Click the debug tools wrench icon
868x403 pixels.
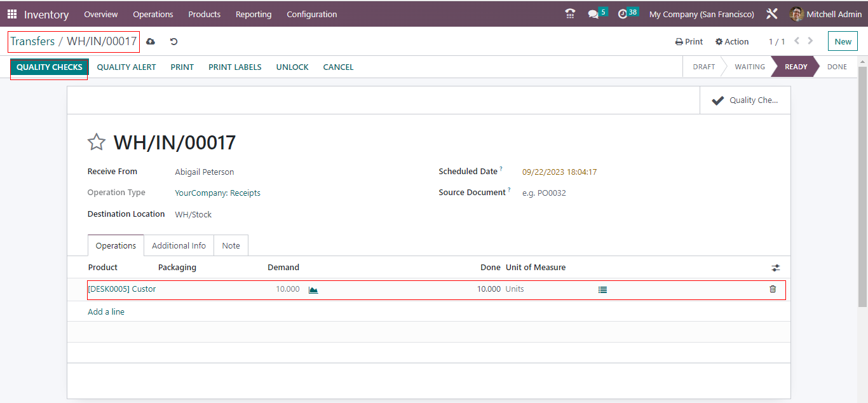[x=772, y=14]
